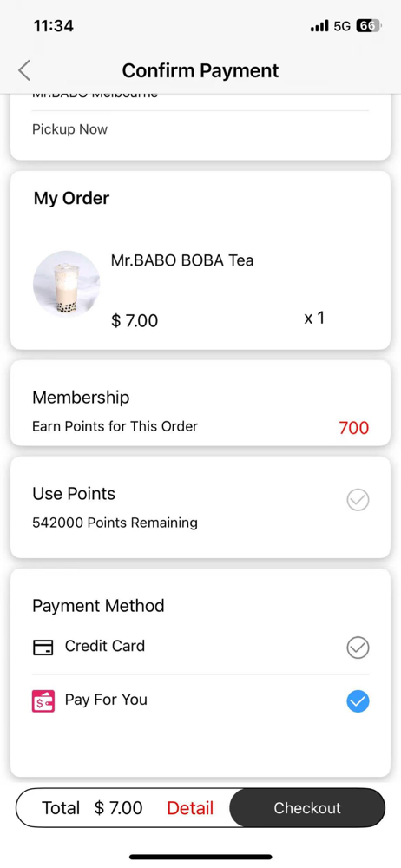Tap the pink Pay For You wallet icon

pyautogui.click(x=43, y=700)
